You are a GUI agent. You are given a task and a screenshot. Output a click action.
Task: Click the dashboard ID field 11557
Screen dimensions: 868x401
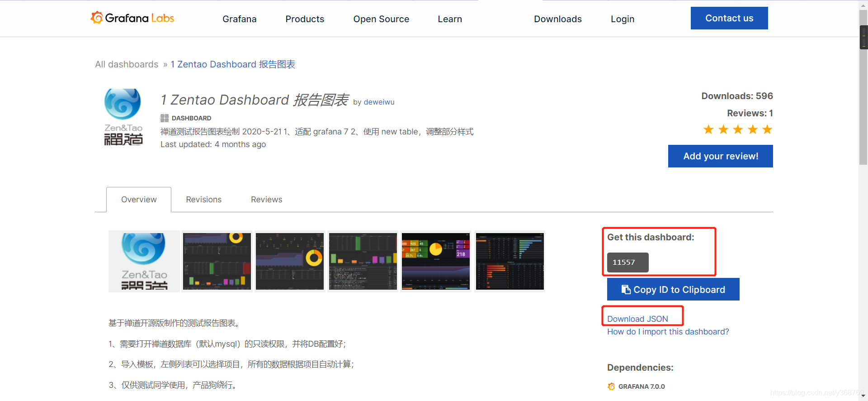click(x=628, y=263)
